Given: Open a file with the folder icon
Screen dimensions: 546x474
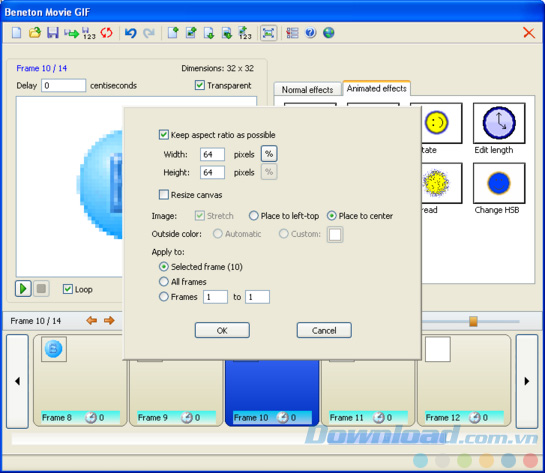Looking at the screenshot, I should [x=34, y=33].
